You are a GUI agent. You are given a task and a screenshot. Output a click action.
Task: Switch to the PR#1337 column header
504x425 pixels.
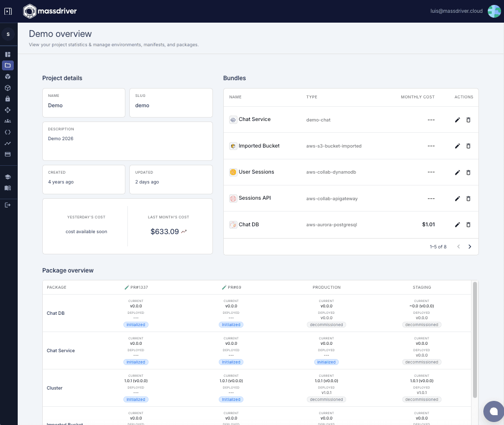(136, 287)
